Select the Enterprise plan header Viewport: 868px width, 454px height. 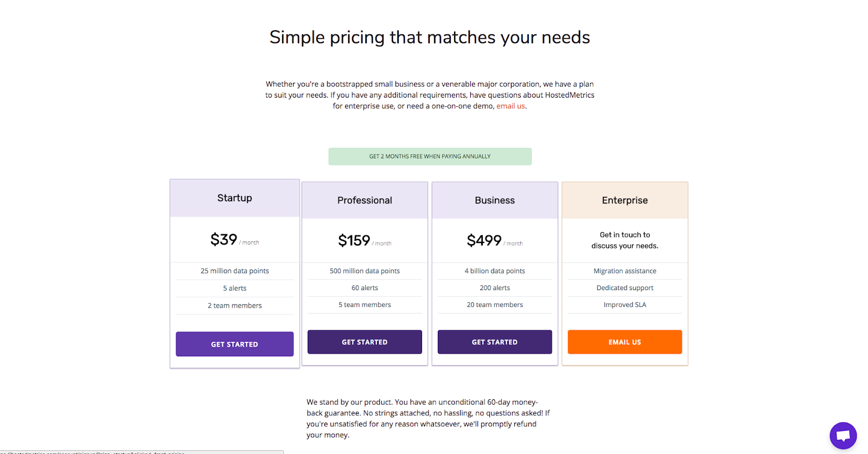[624, 200]
